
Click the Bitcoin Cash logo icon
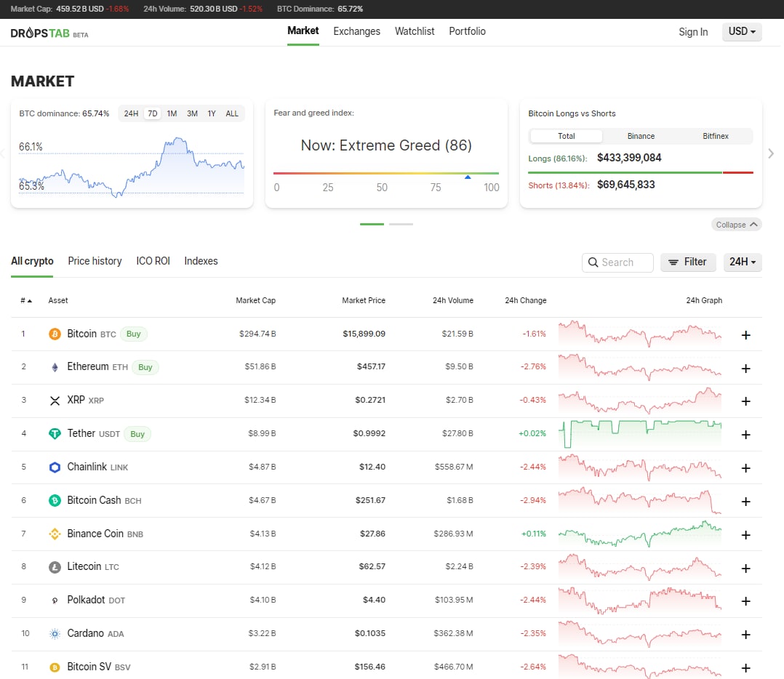click(x=55, y=501)
